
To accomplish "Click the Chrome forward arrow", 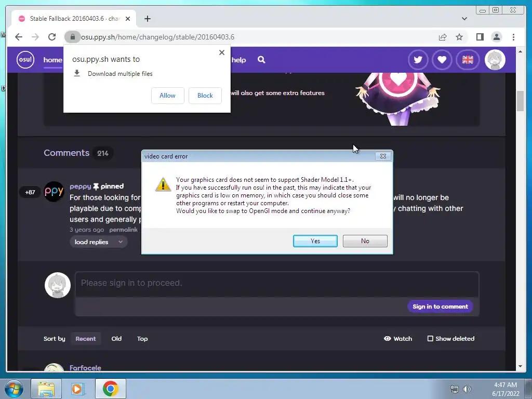I will (x=35, y=37).
